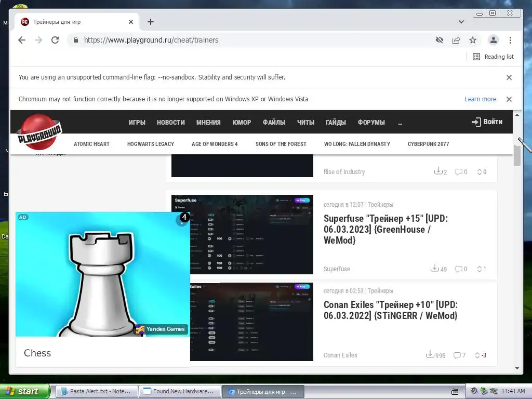
Task: Open the SONS OF THE FOREST link
Action: [x=281, y=144]
